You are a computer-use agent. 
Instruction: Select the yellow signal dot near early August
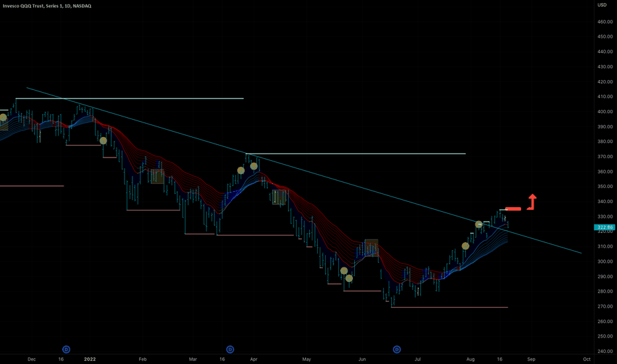pos(479,224)
